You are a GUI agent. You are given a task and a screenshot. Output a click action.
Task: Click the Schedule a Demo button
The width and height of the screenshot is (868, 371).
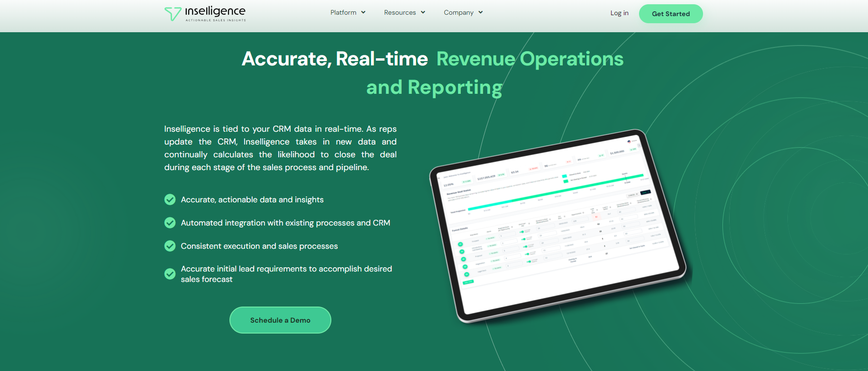(x=280, y=320)
